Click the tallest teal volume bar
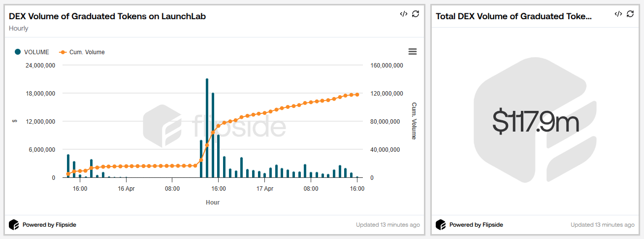The width and height of the screenshot is (644, 239). click(x=207, y=128)
